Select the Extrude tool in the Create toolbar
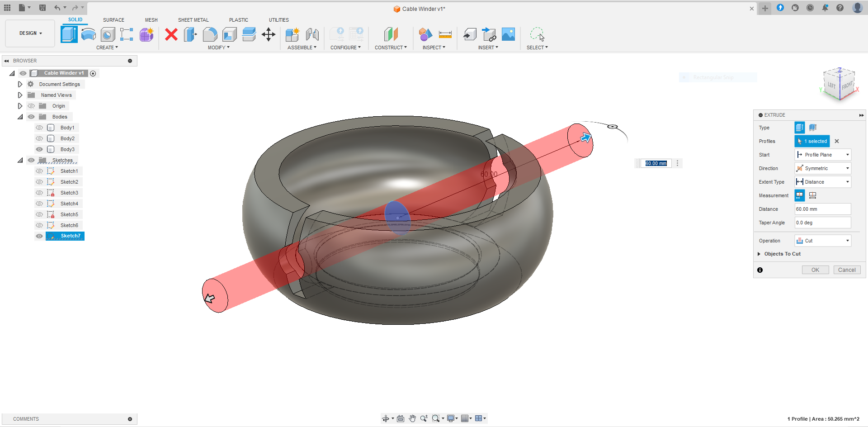Screen dimensions: 868x427 (x=69, y=34)
